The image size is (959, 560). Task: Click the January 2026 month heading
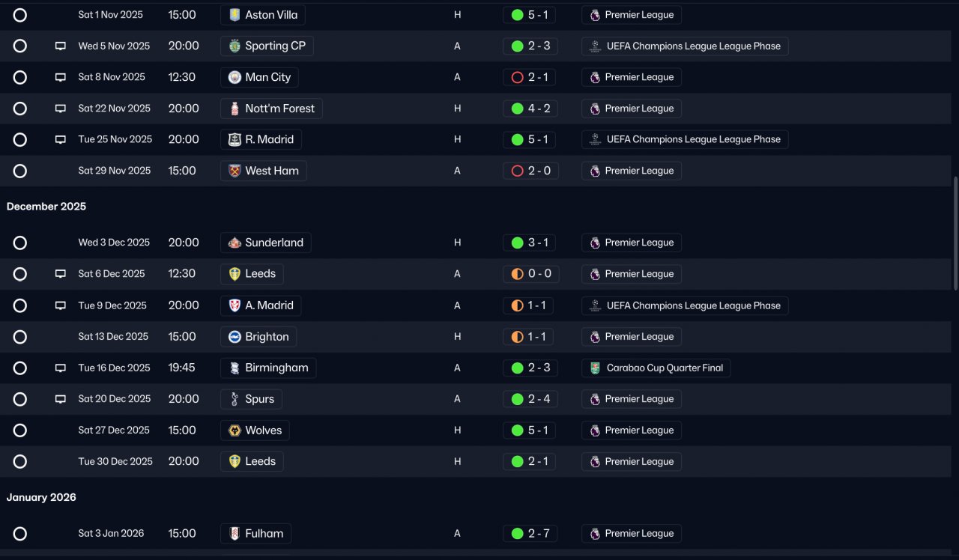pos(41,497)
